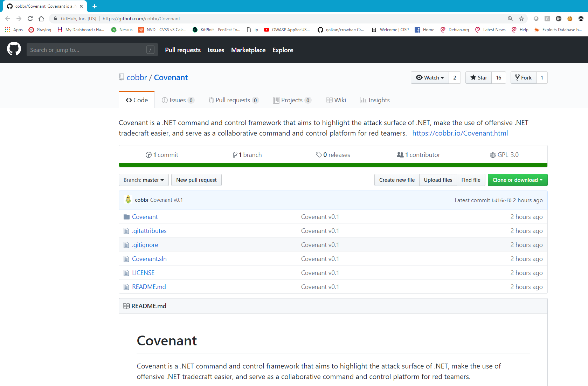Open the cobbr.io/Covenant.html link
Image resolution: width=588 pixels, height=386 pixels.
tap(460, 133)
